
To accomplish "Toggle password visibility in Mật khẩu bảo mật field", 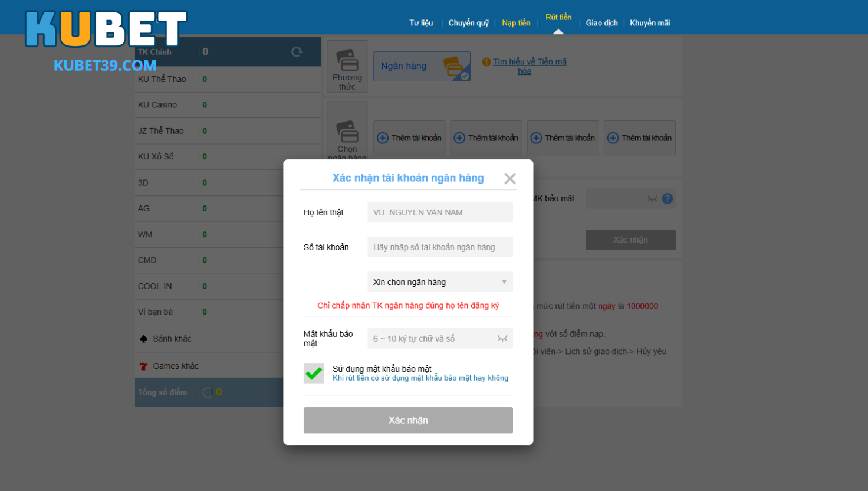I will [x=502, y=338].
